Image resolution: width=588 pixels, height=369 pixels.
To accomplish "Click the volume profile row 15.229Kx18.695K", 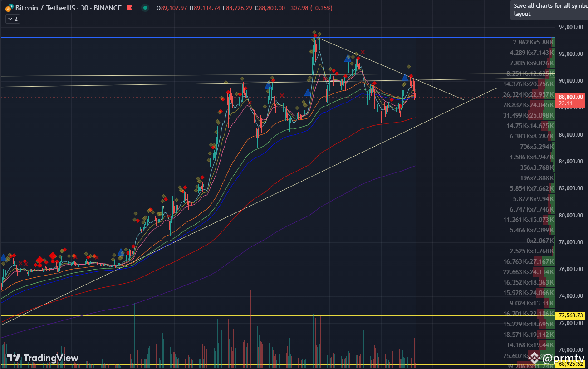I will click(x=528, y=324).
